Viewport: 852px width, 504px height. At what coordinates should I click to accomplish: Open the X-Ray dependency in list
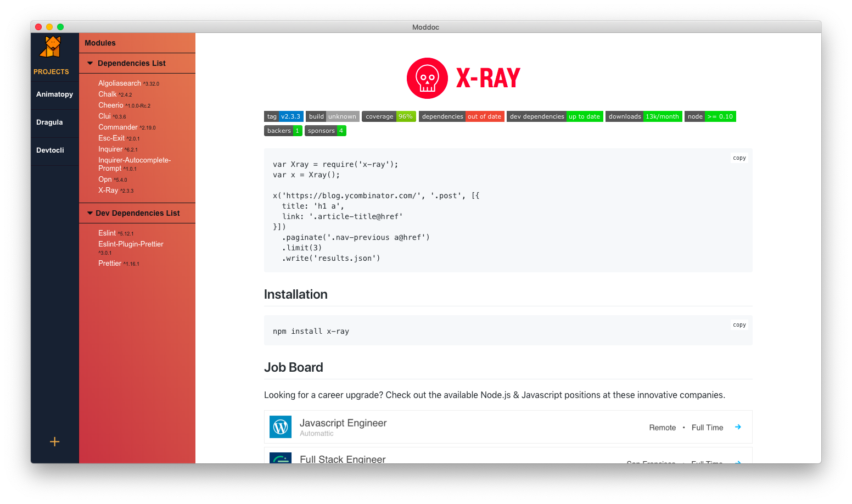116,191
